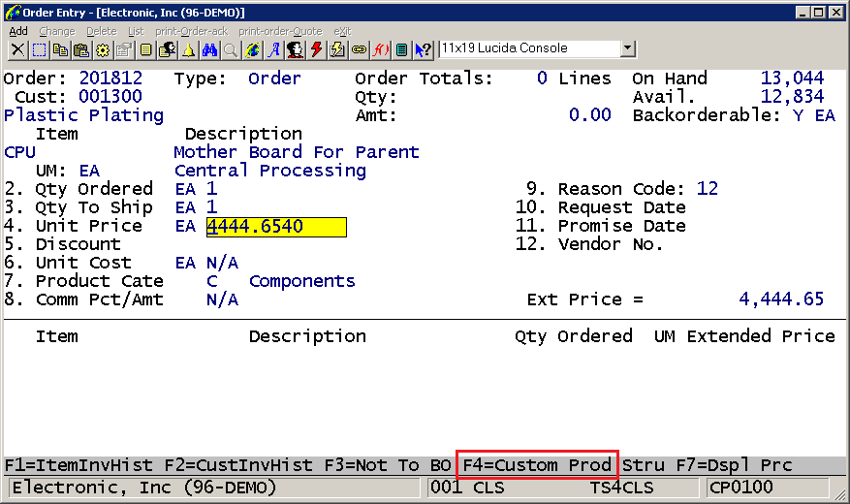The width and height of the screenshot is (850, 504).
Task: Click the Comm Pct/Amt field label
Action: (x=100, y=299)
